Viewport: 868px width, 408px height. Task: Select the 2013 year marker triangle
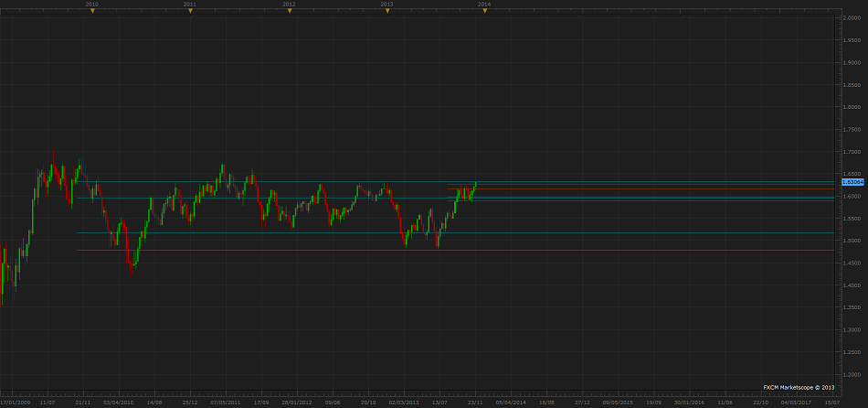click(386, 11)
